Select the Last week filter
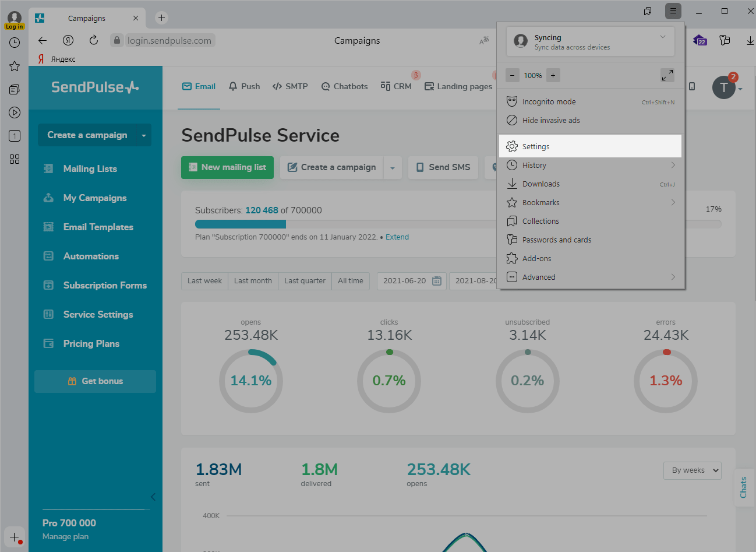 click(x=204, y=280)
